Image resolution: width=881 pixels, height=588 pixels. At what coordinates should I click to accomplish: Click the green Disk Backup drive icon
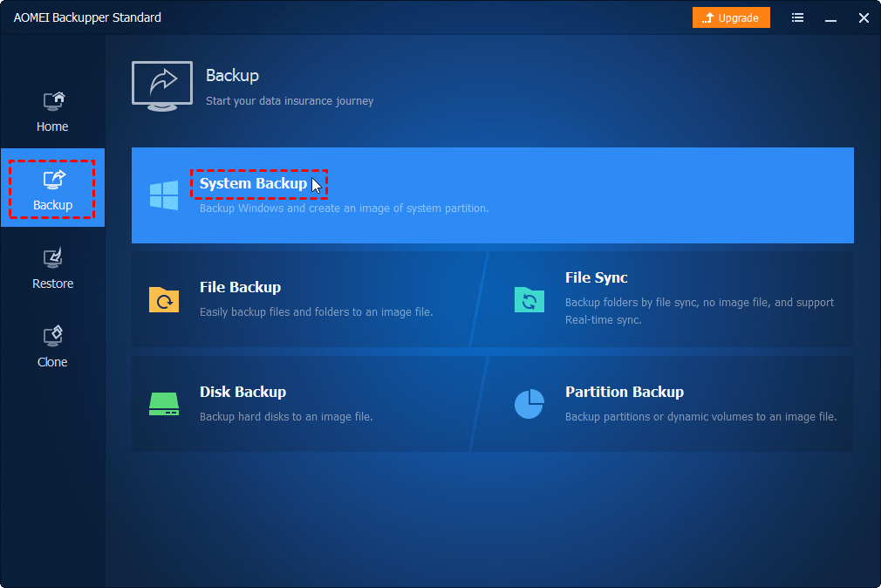tap(164, 403)
